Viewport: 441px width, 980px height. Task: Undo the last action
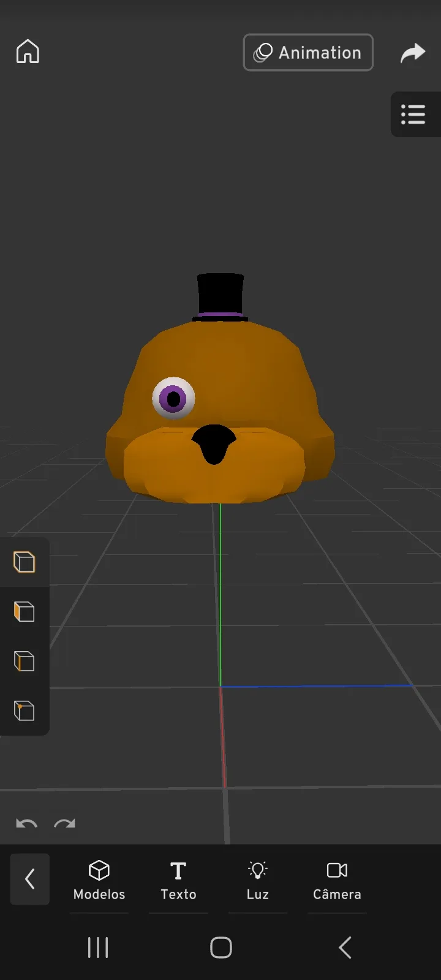click(x=26, y=824)
